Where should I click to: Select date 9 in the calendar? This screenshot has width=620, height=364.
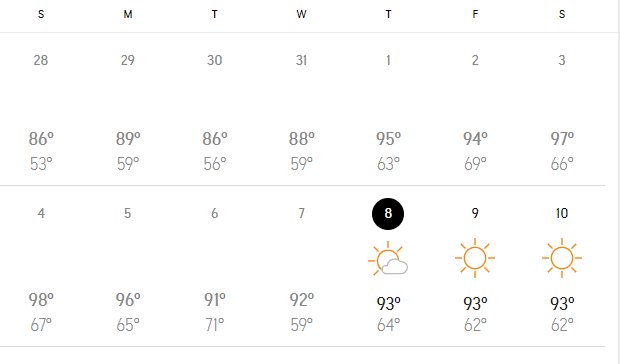pos(475,213)
